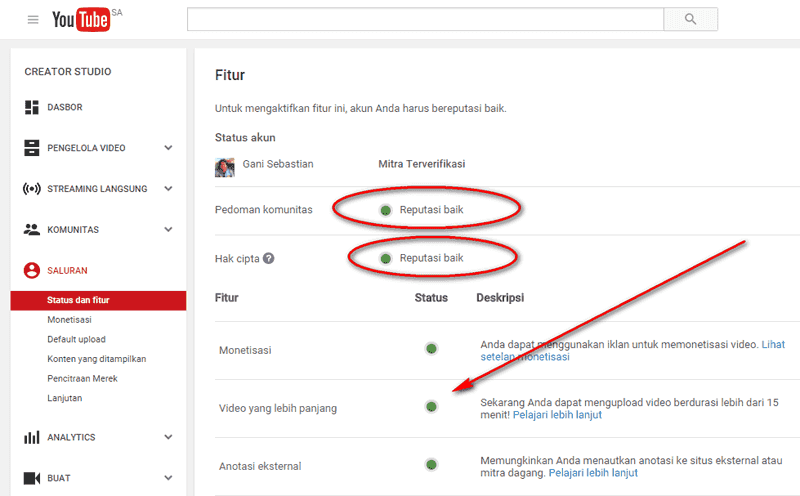Click the Status akun heading
Image resolution: width=800 pixels, height=496 pixels.
tap(245, 138)
